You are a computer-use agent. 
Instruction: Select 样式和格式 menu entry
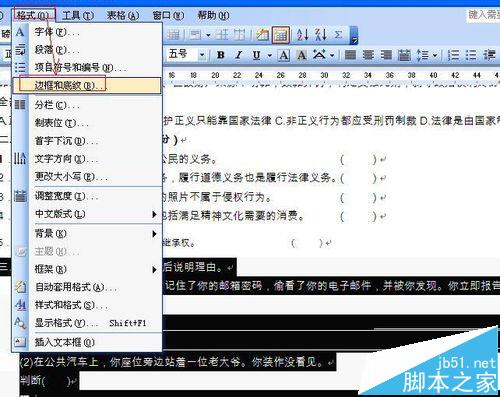(x=87, y=305)
